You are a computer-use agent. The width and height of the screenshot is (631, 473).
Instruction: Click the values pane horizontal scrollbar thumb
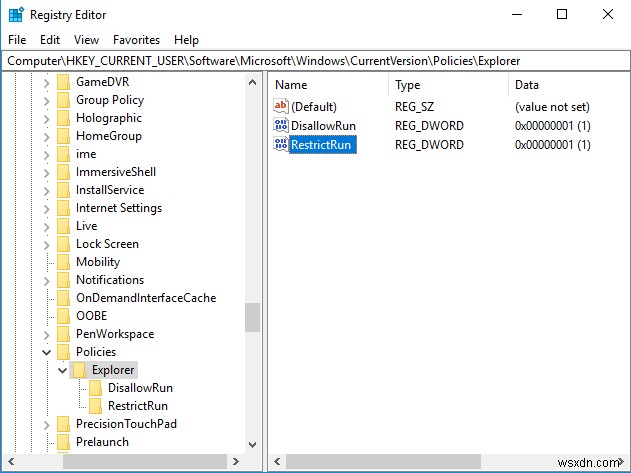[x=383, y=461]
